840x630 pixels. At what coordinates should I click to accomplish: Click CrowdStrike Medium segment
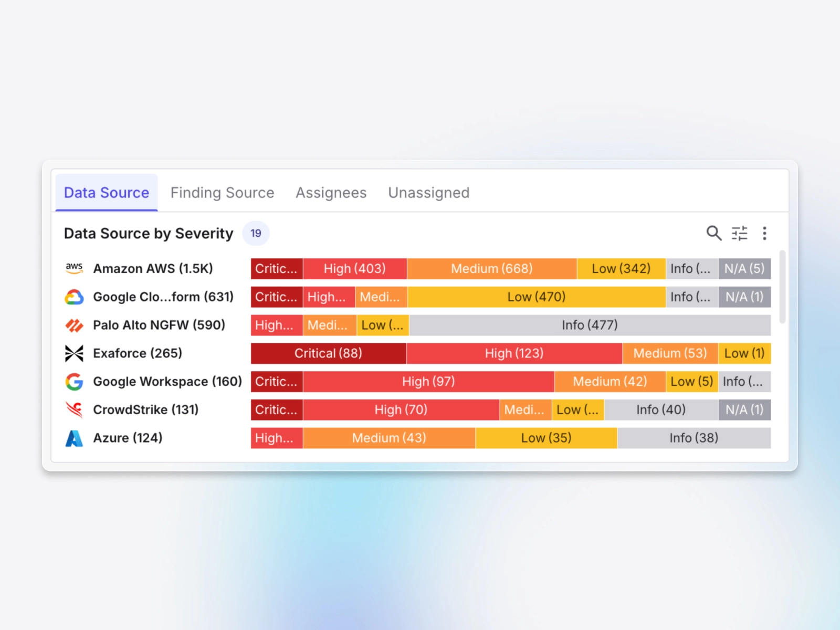pos(526,409)
